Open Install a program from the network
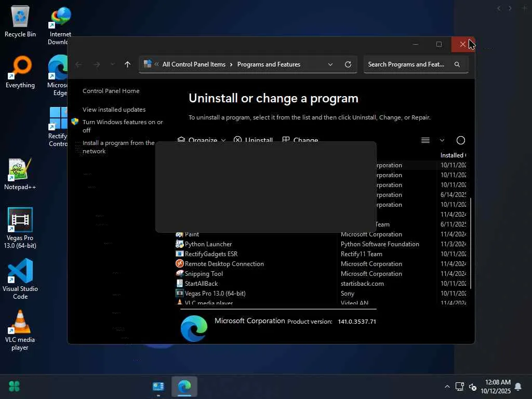Viewport: 532px width, 399px height. (x=118, y=147)
